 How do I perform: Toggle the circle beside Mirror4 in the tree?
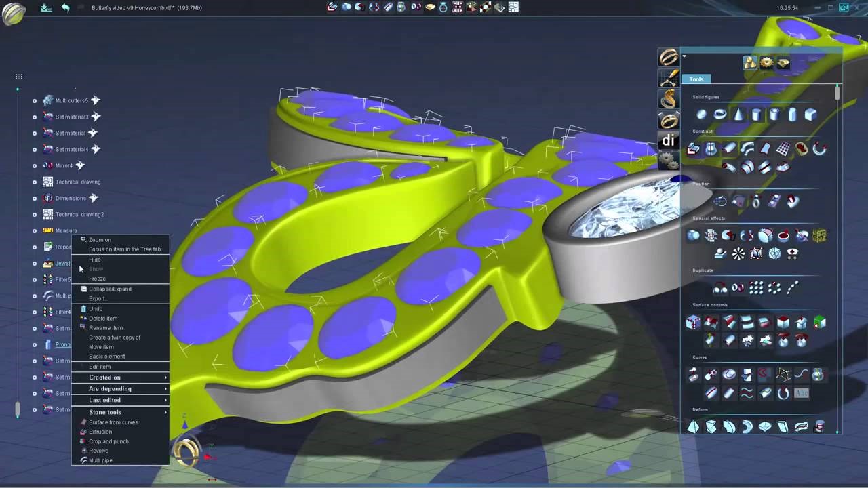(x=35, y=165)
